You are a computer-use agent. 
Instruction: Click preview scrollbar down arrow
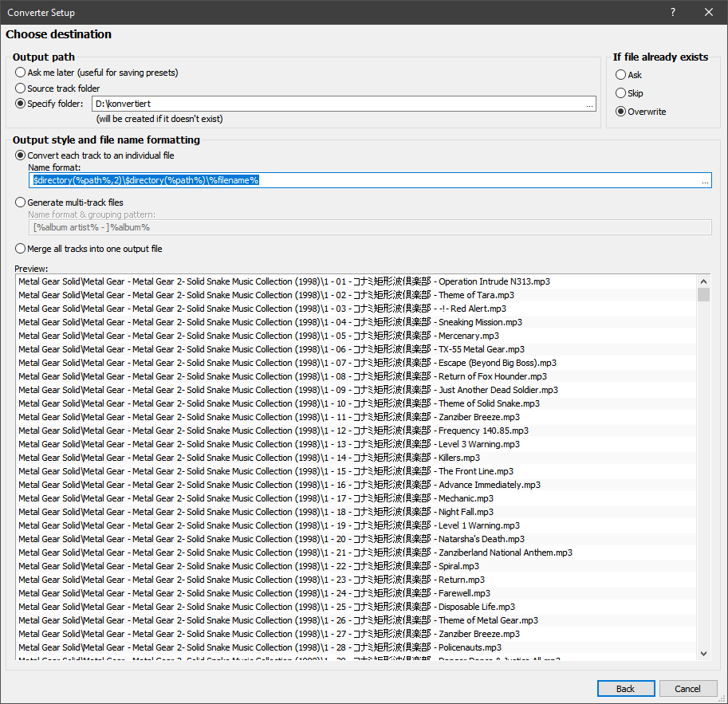(703, 654)
